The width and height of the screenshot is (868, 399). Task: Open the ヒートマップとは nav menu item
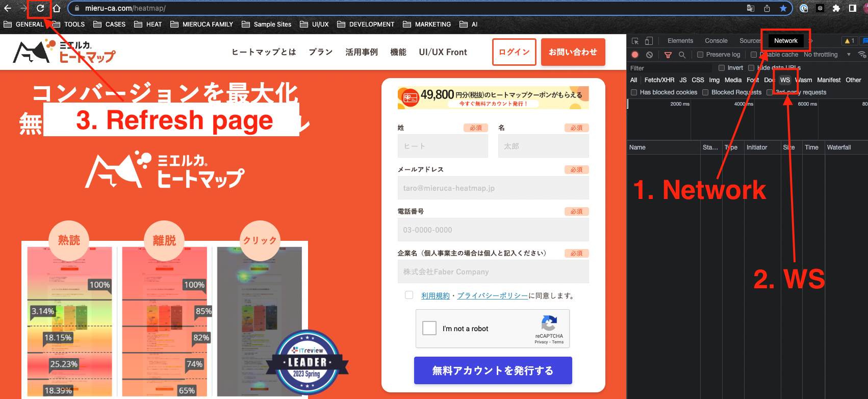tap(264, 52)
